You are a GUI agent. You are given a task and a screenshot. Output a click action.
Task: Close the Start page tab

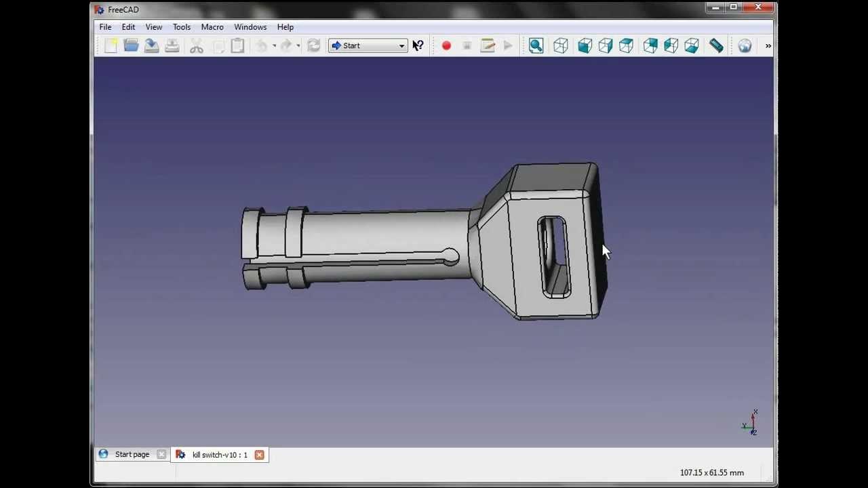coord(161,455)
